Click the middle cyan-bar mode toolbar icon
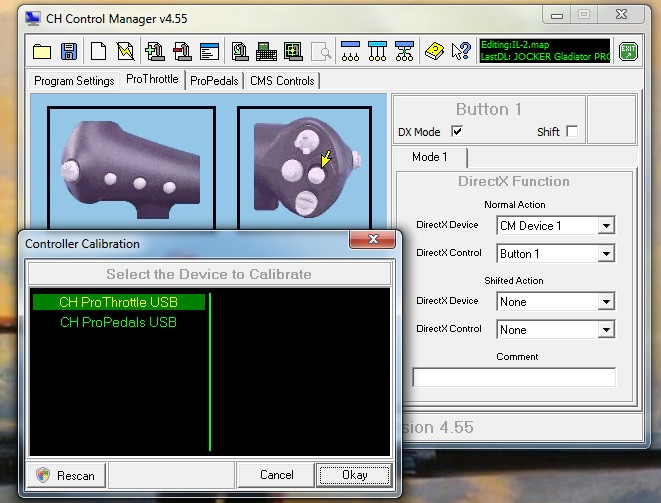The image size is (661, 503). 377,51
